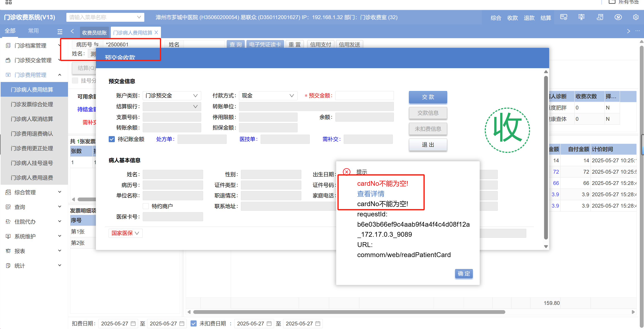Click the receipt document icon in header
The height and width of the screenshot is (329, 644).
[600, 17]
